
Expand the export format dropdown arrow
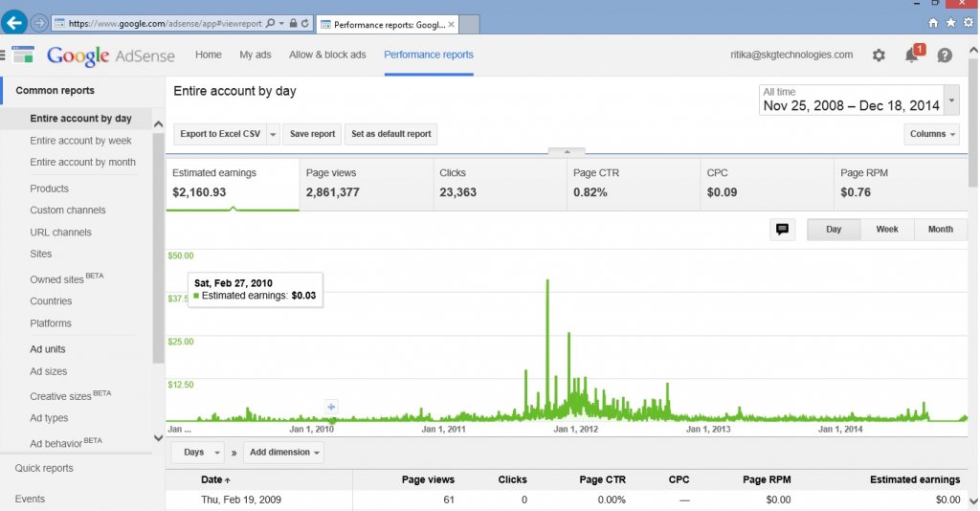(x=273, y=134)
